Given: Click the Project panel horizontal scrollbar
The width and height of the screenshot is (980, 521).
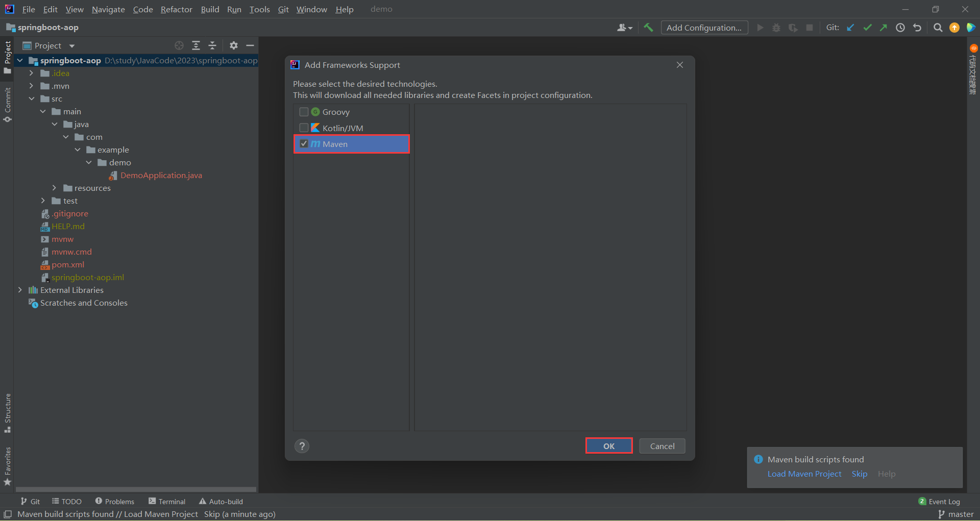Looking at the screenshot, I should (x=136, y=489).
